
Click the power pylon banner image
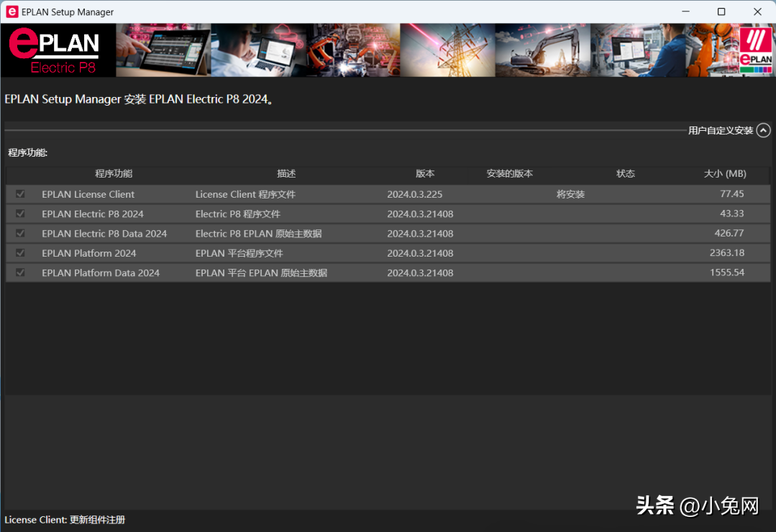pyautogui.click(x=447, y=50)
